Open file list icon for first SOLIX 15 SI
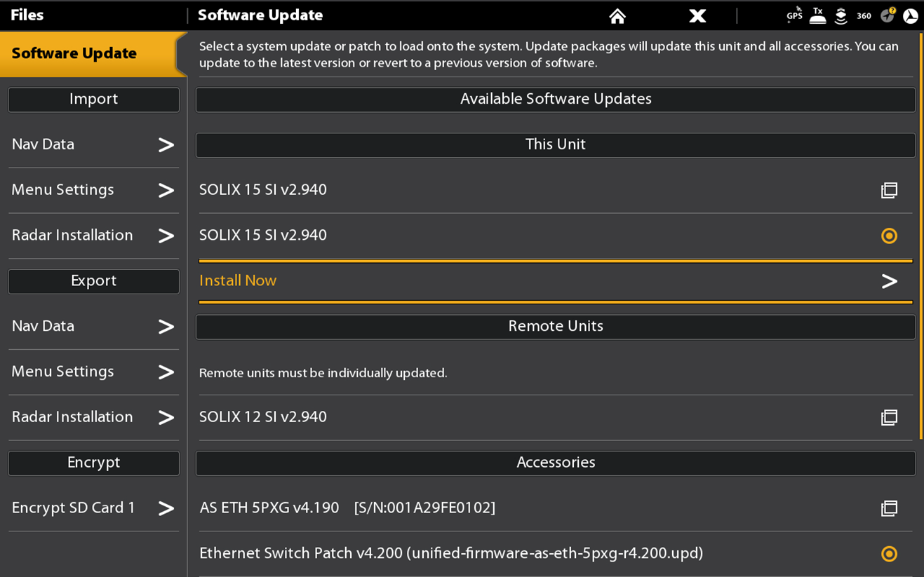 889,190
